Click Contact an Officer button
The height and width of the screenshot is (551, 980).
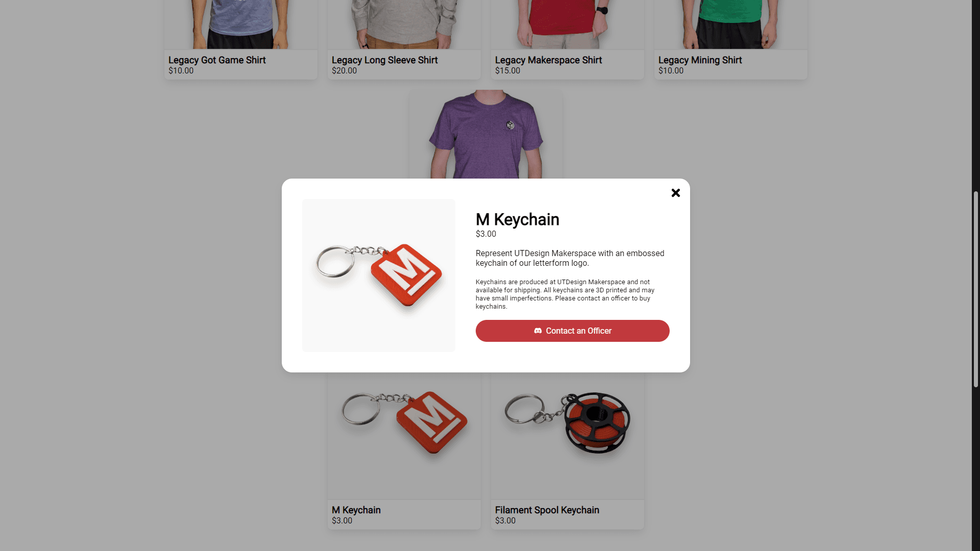click(x=573, y=330)
